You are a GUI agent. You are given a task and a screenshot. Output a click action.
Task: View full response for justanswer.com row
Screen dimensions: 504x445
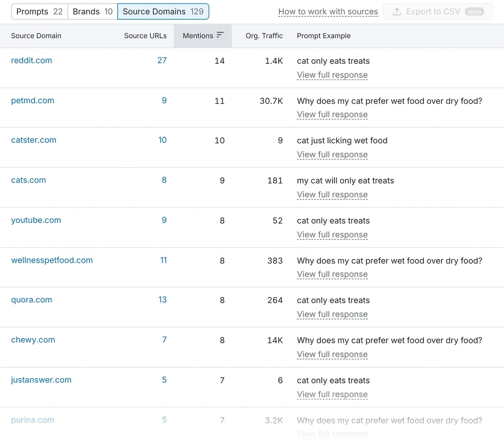(x=332, y=394)
